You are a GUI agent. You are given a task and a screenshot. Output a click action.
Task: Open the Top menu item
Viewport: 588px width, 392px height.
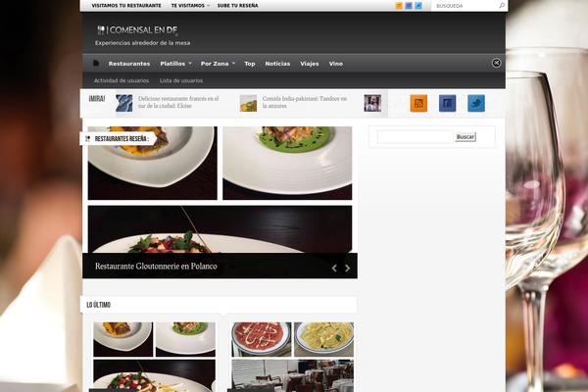click(x=250, y=64)
